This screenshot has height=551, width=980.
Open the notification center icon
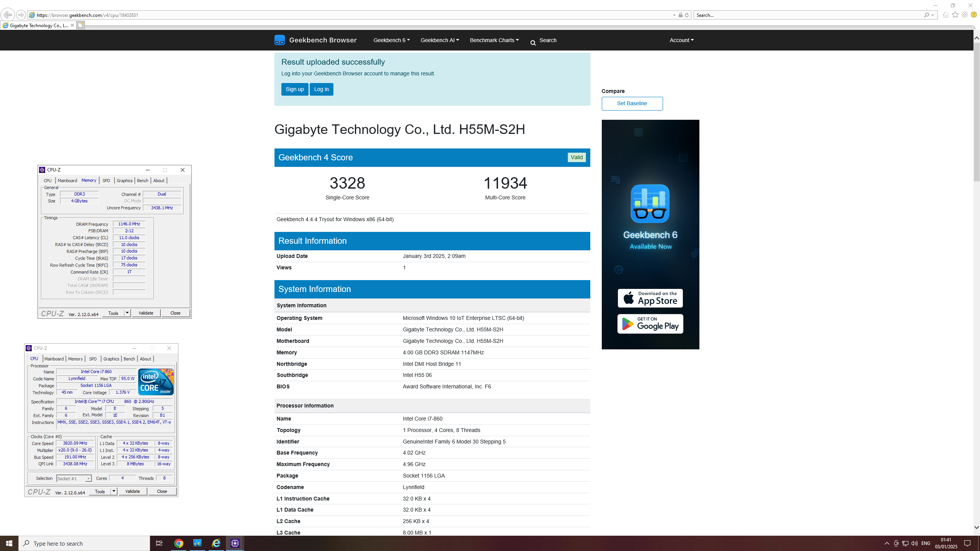(x=967, y=543)
